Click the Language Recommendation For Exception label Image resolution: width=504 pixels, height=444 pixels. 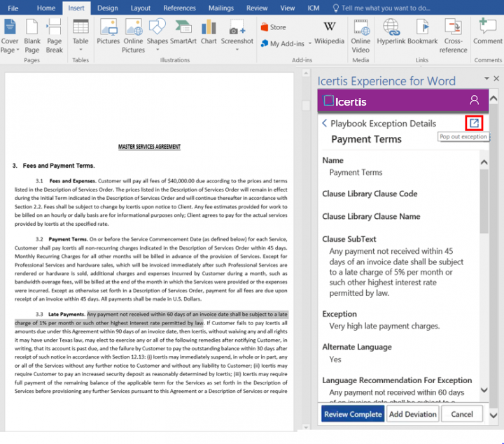(x=397, y=380)
